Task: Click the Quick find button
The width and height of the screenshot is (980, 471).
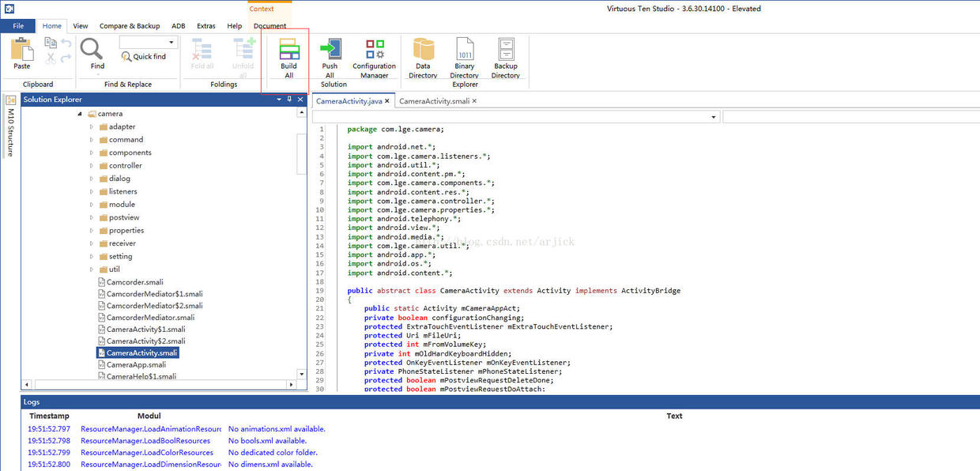Action: [x=144, y=57]
